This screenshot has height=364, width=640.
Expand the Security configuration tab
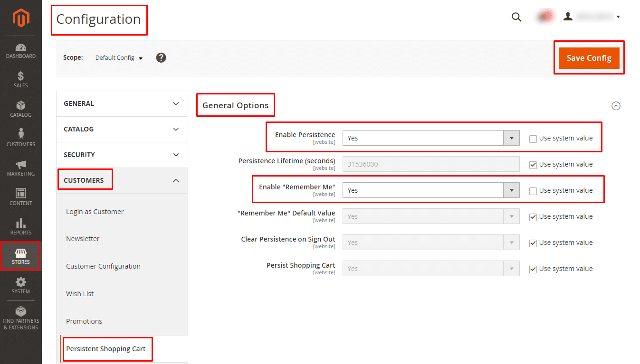click(x=122, y=155)
